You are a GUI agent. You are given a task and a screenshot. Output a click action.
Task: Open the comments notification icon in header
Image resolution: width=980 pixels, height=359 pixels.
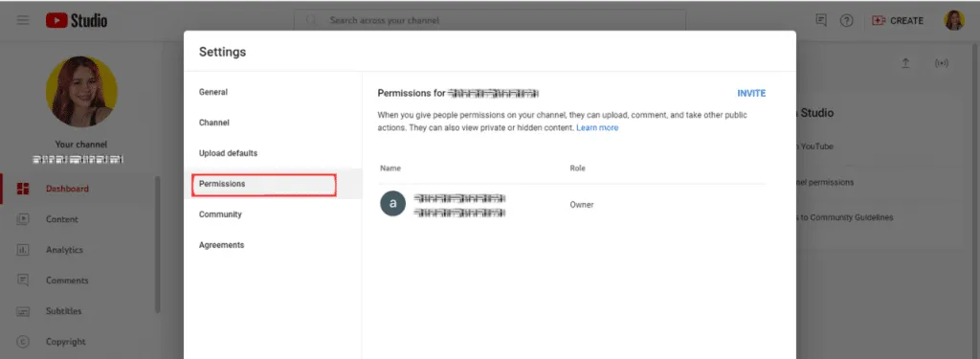tap(821, 20)
